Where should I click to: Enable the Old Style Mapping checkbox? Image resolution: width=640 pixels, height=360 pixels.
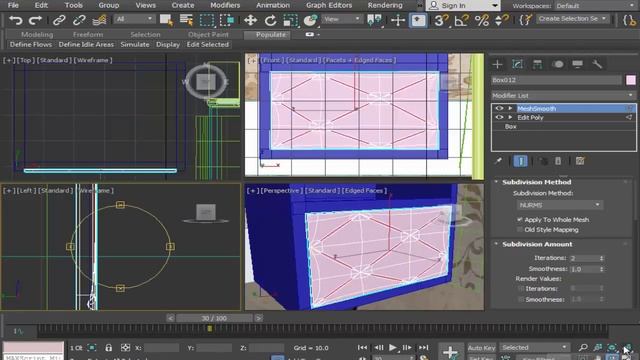click(x=520, y=230)
